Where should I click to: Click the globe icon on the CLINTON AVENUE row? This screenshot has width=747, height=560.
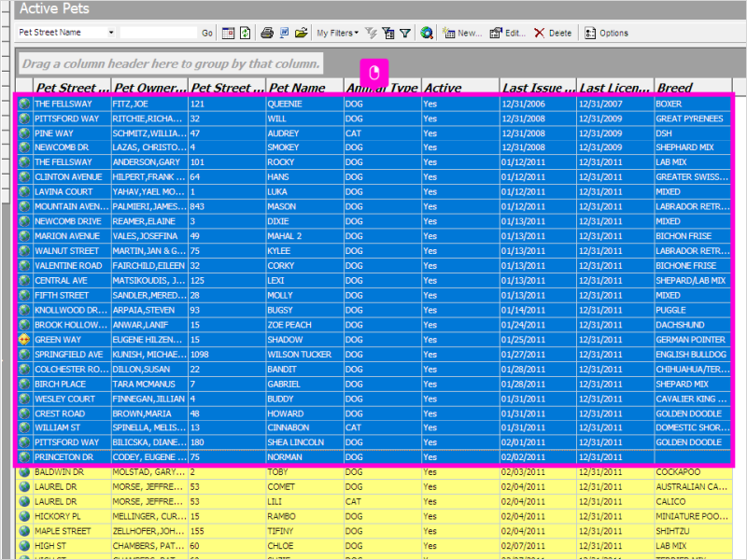pos(24,177)
